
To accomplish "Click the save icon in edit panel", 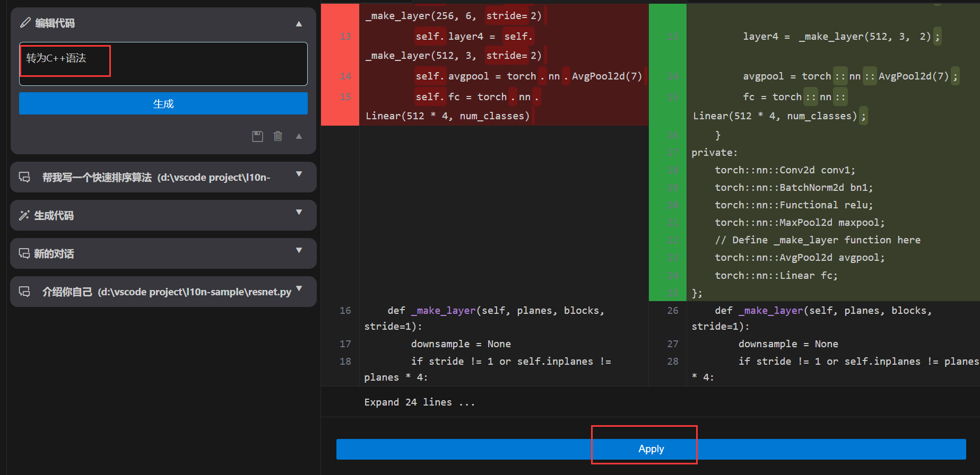I will point(257,136).
